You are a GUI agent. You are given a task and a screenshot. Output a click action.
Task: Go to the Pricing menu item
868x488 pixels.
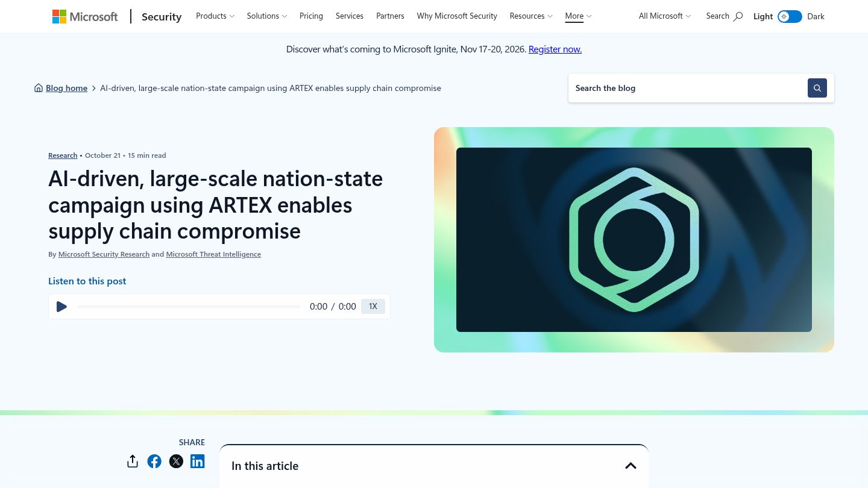click(x=311, y=16)
